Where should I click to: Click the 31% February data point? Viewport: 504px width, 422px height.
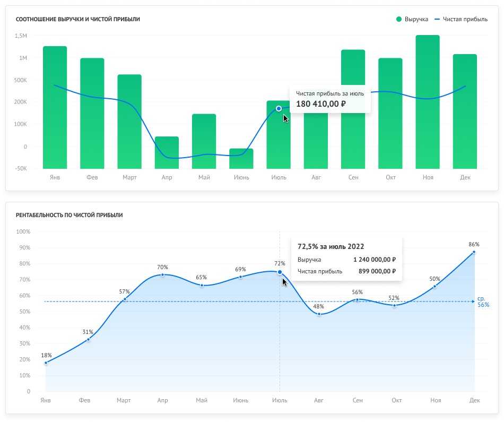[88, 339]
